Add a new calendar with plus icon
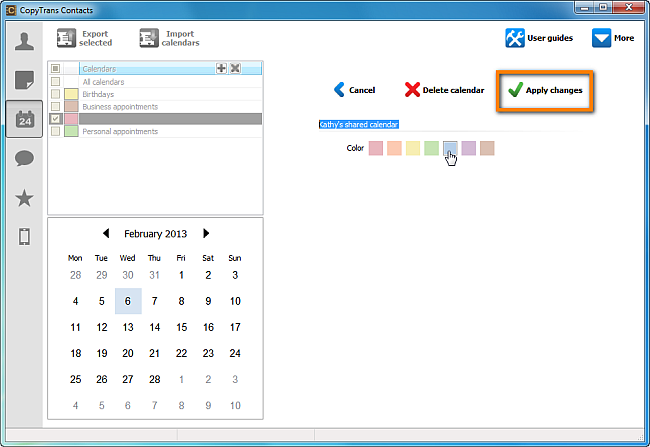The image size is (650, 447). point(221,68)
